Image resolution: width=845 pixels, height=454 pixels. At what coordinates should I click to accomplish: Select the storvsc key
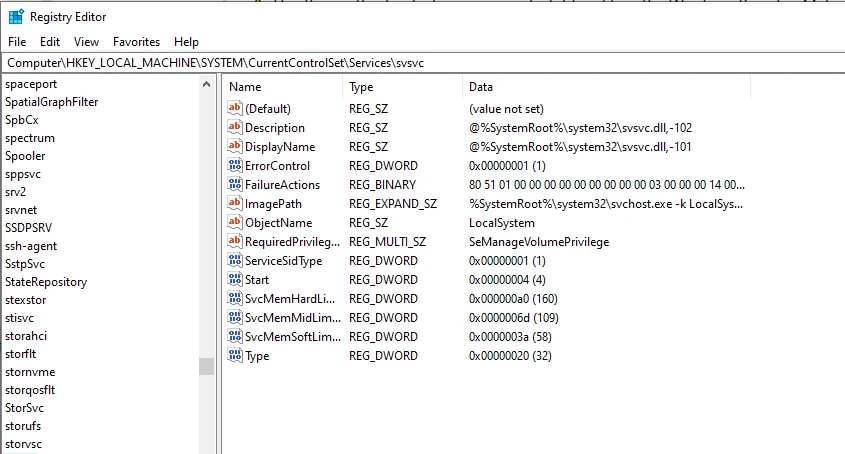pos(24,444)
